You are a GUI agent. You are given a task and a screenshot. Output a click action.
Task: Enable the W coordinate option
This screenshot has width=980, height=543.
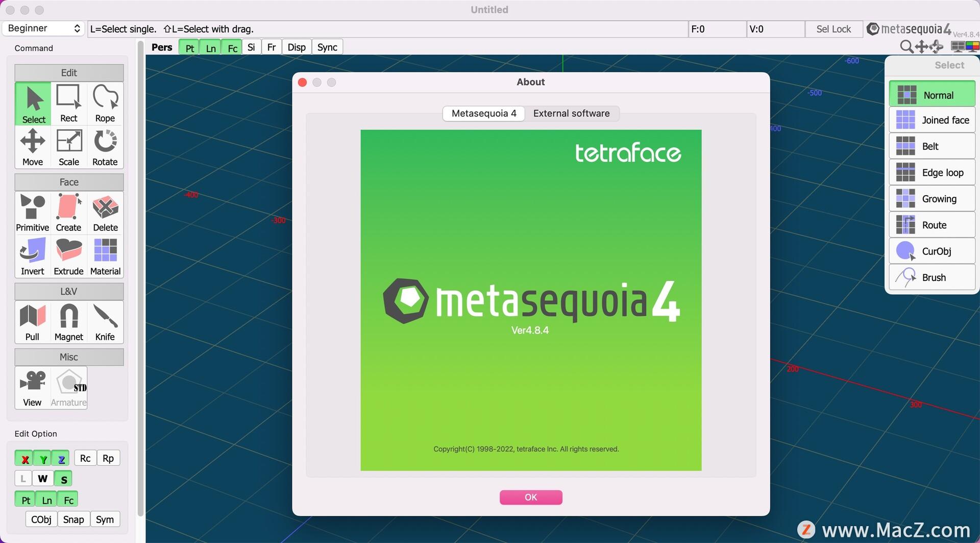43,479
